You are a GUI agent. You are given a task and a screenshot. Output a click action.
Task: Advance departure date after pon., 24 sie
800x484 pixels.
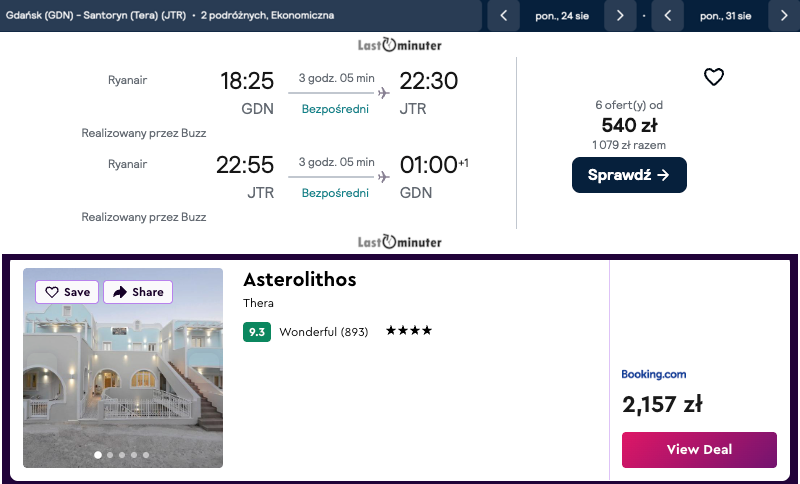click(620, 16)
